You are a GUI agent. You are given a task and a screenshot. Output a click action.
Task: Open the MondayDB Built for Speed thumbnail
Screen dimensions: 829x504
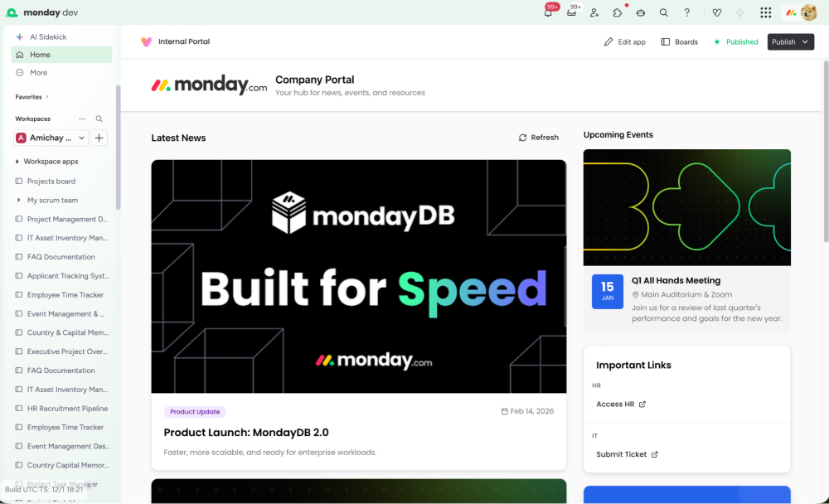pyautogui.click(x=358, y=276)
